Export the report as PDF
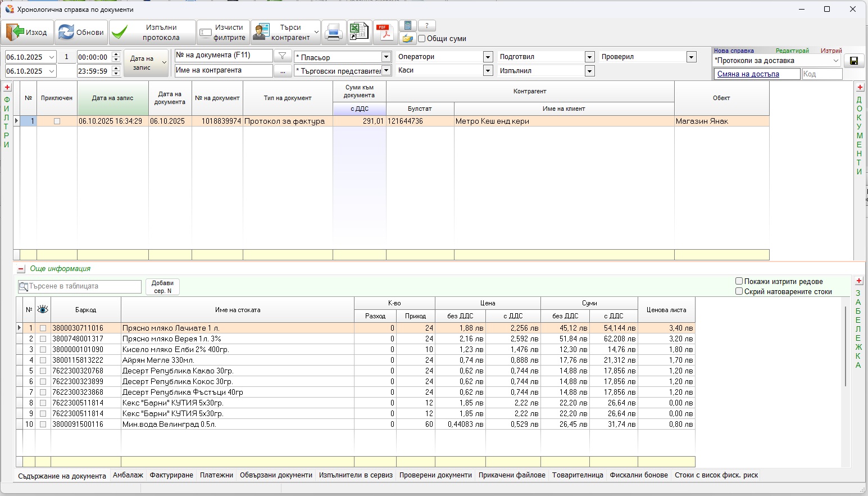 [x=384, y=33]
